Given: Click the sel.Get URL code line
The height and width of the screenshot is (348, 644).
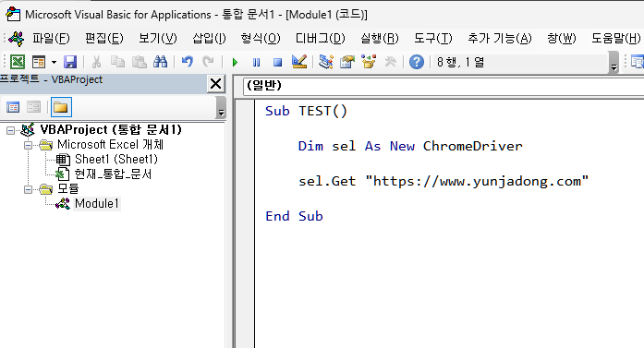Looking at the screenshot, I should (x=444, y=181).
